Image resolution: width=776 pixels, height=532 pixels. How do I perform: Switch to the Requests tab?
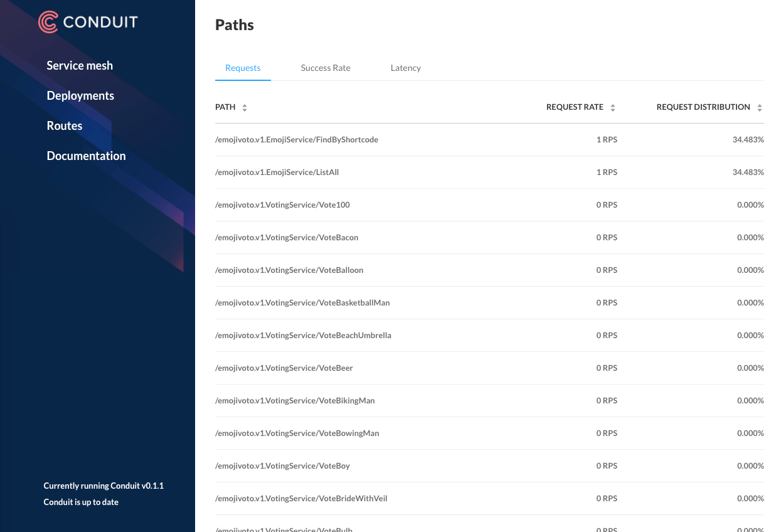(243, 68)
